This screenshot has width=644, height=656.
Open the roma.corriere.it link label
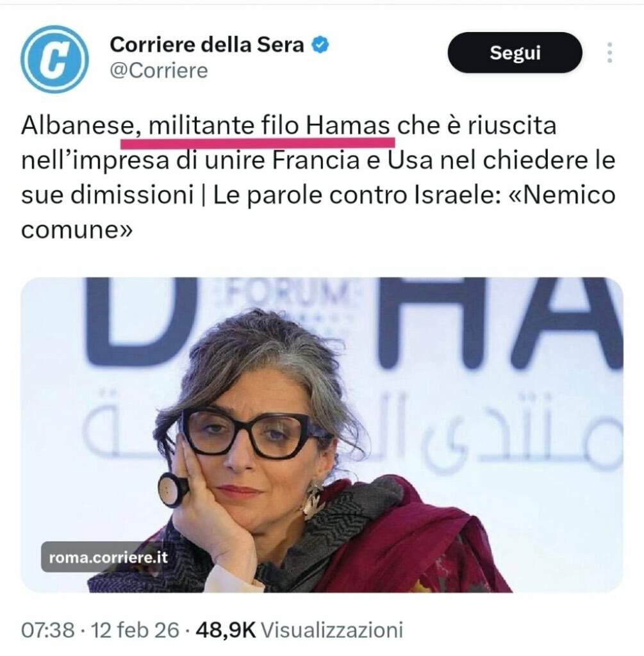[108, 557]
